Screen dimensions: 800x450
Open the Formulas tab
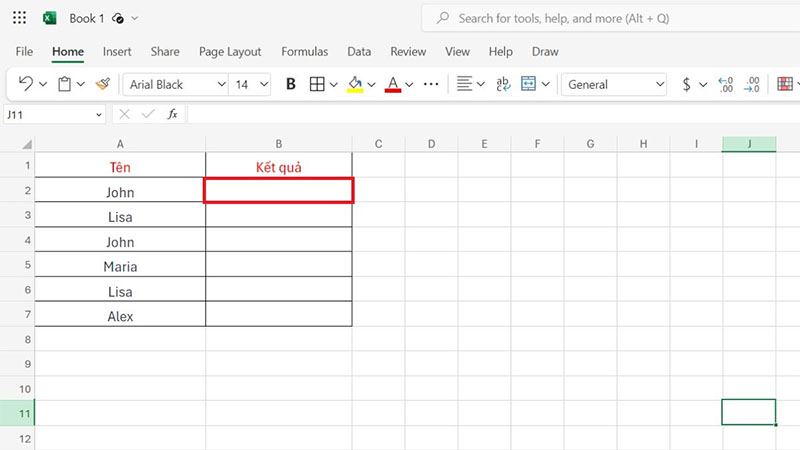point(304,52)
